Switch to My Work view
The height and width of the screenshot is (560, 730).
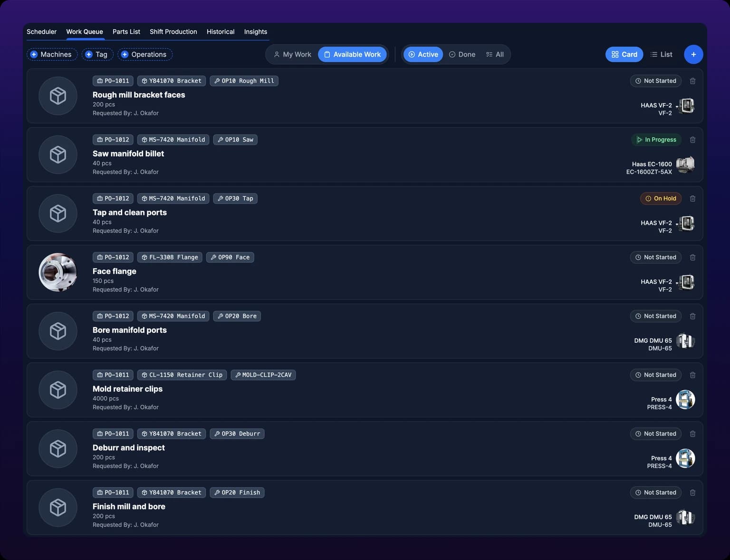[x=292, y=54]
